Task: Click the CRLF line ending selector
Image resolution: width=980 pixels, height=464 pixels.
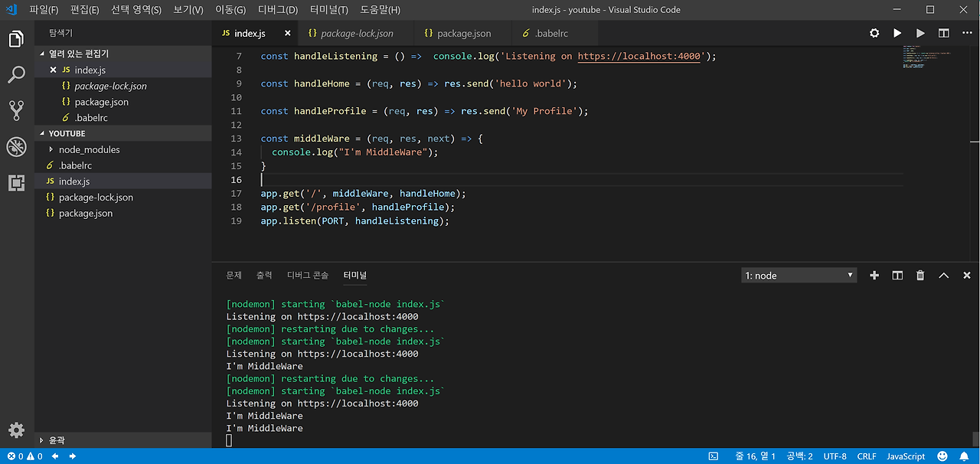Action: click(866, 456)
